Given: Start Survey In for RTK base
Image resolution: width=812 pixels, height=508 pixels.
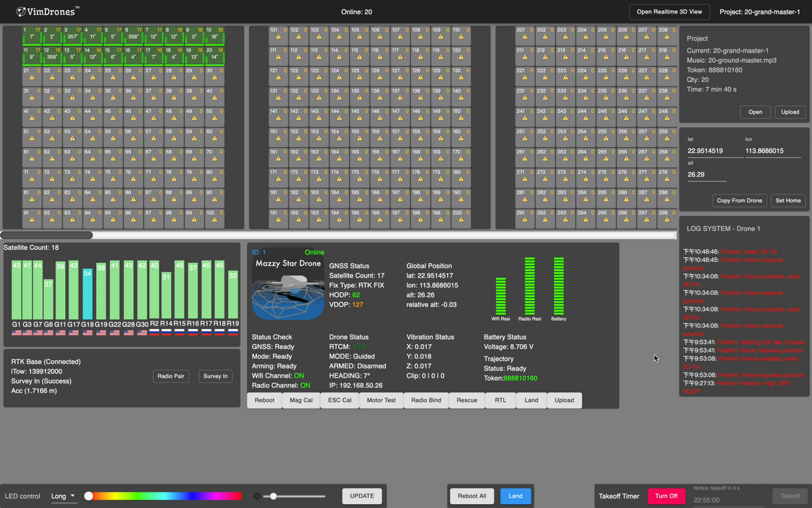Looking at the screenshot, I should [216, 376].
